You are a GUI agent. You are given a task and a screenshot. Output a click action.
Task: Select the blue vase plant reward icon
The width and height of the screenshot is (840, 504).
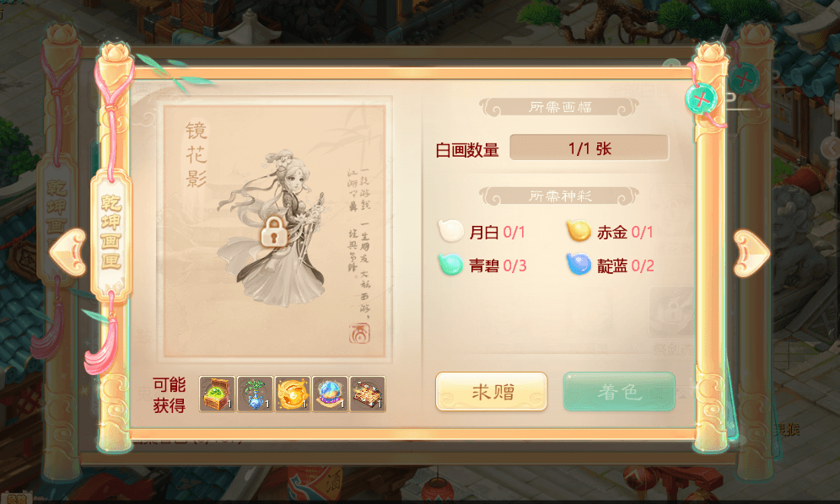pyautogui.click(x=255, y=394)
